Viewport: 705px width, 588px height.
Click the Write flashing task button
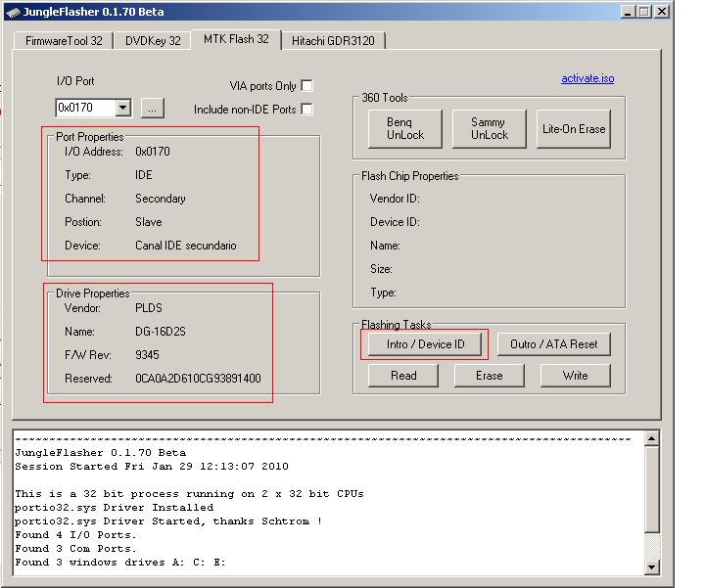point(576,376)
